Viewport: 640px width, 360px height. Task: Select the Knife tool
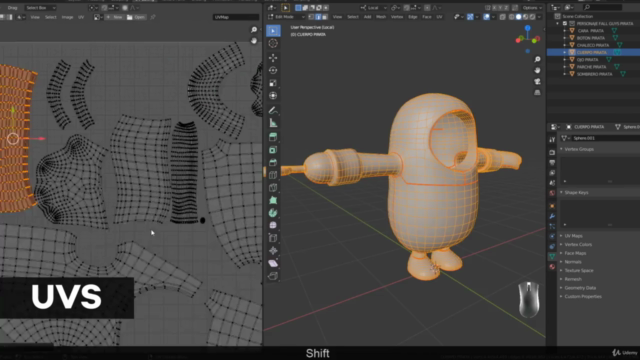coord(273,187)
